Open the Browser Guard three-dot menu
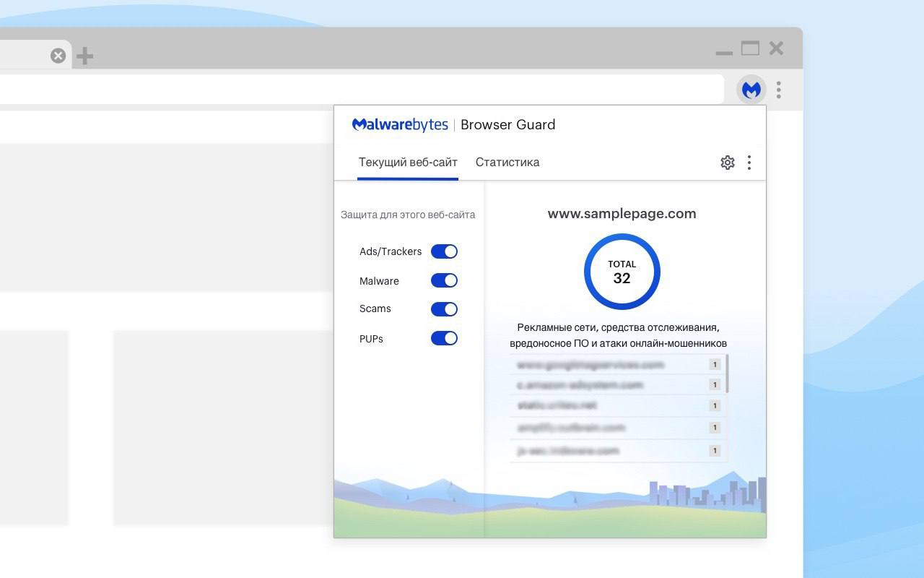The image size is (924, 578). click(749, 163)
